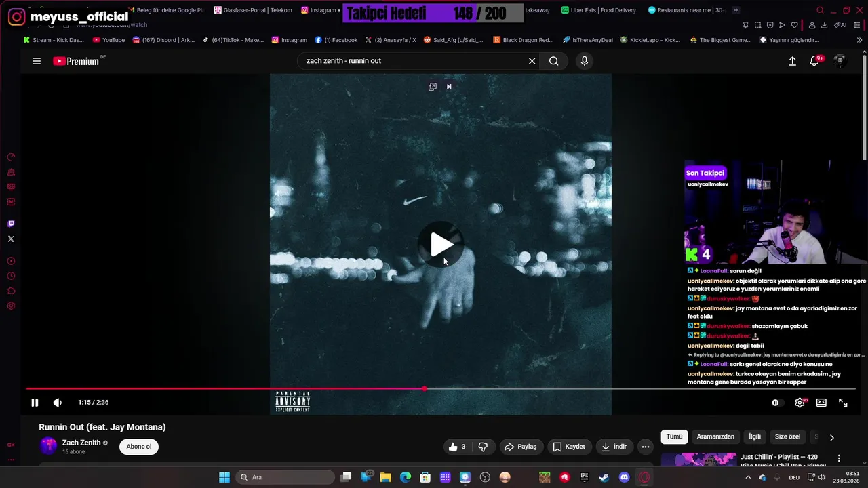Download video with İndir button
Viewport: 868px width, 488px height.
point(614,447)
